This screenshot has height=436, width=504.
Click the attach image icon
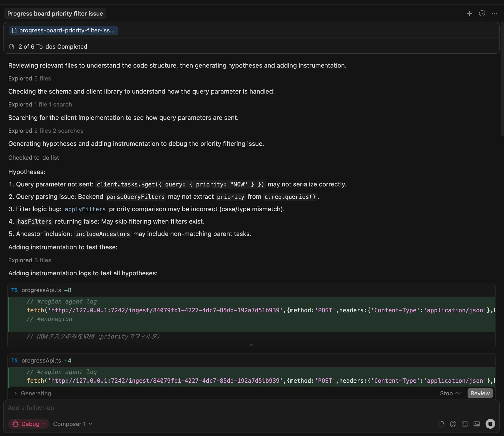[477, 424]
